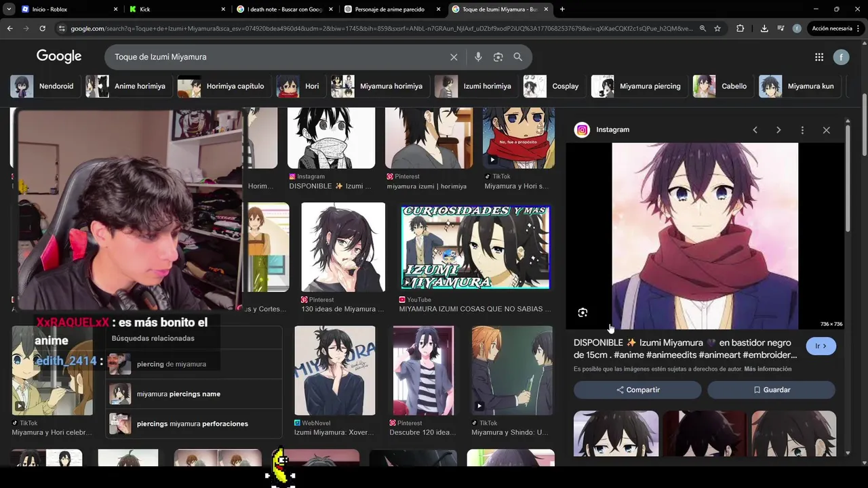Click the magnifier search submit icon

coord(518,57)
